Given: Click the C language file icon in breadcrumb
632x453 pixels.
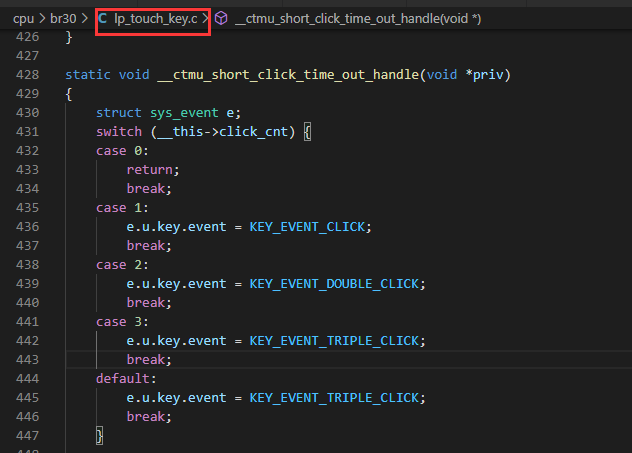Looking at the screenshot, I should coord(103,19).
